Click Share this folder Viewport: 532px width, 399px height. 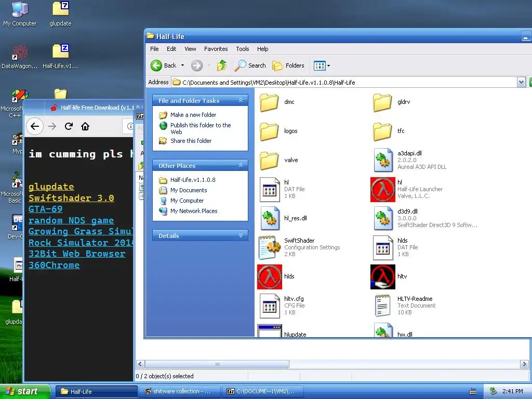click(x=191, y=141)
